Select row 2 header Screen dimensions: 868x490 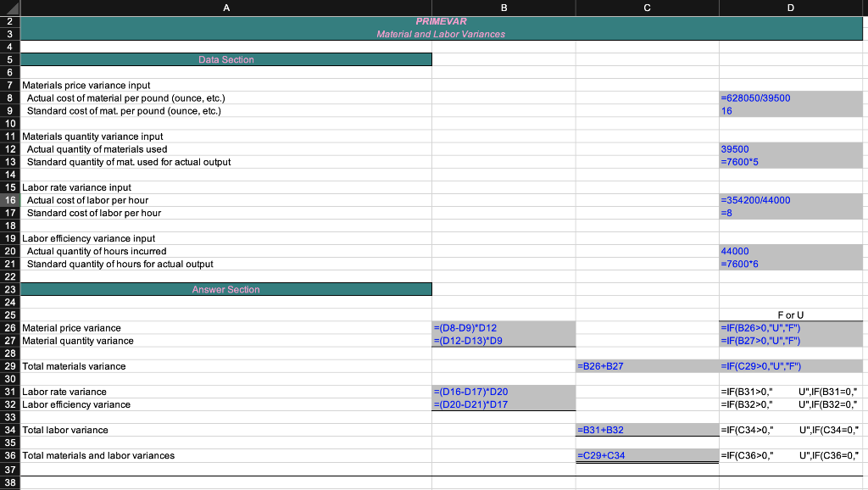[x=9, y=21]
